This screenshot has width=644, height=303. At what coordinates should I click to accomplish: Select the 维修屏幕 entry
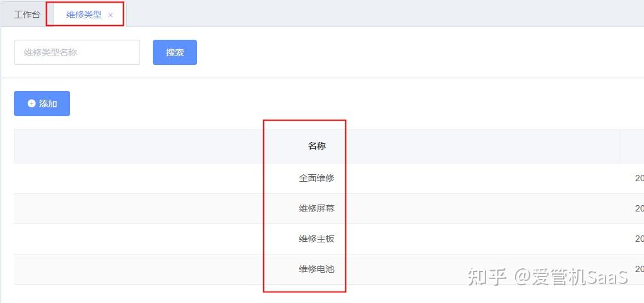pyautogui.click(x=317, y=208)
